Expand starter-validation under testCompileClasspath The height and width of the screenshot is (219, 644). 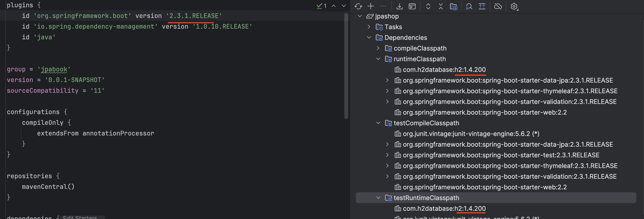[x=387, y=177]
